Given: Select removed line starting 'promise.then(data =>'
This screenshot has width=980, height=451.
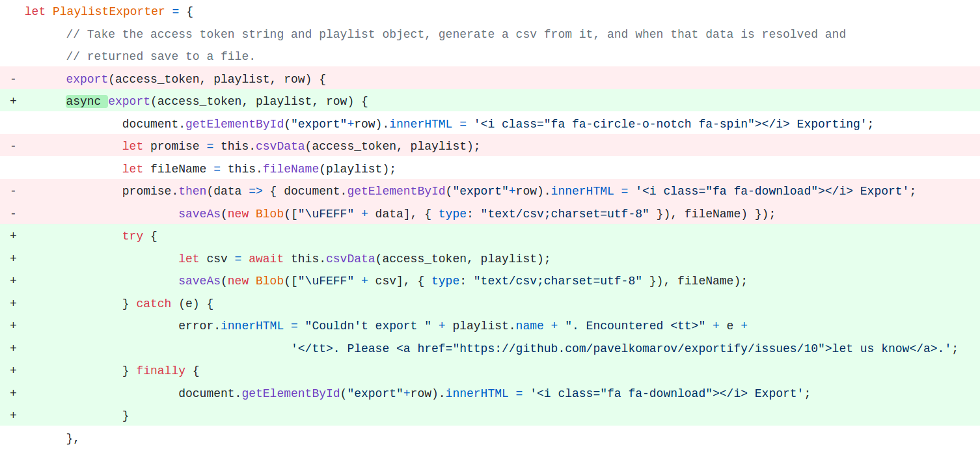Looking at the screenshot, I should (490, 191).
